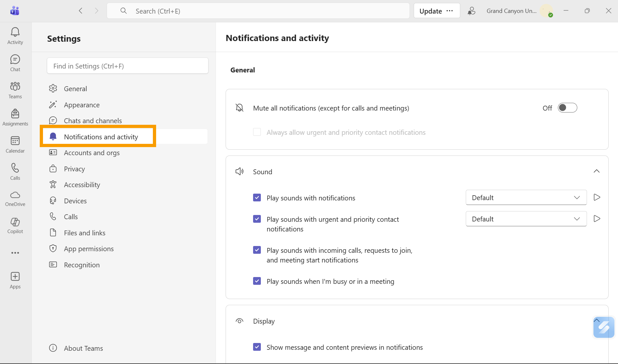Open the Apps store icon

(x=15, y=280)
